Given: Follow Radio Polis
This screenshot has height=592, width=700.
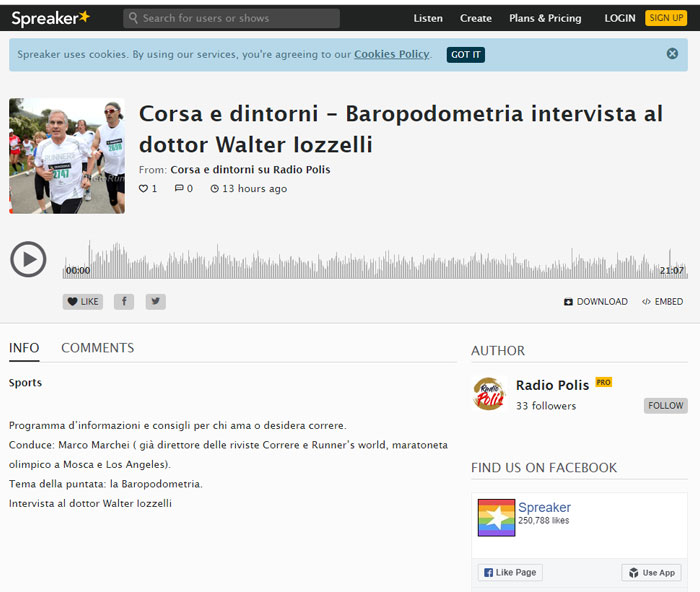Looking at the screenshot, I should tap(666, 405).
